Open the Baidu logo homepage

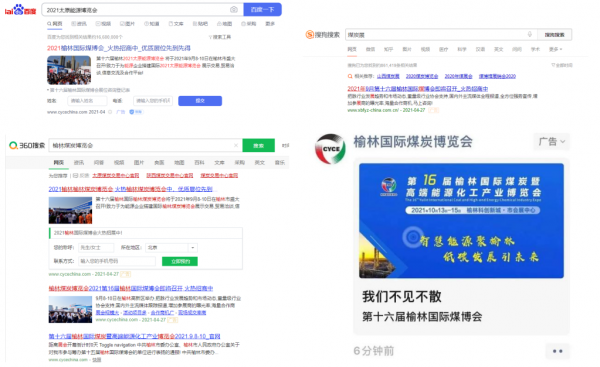click(20, 10)
